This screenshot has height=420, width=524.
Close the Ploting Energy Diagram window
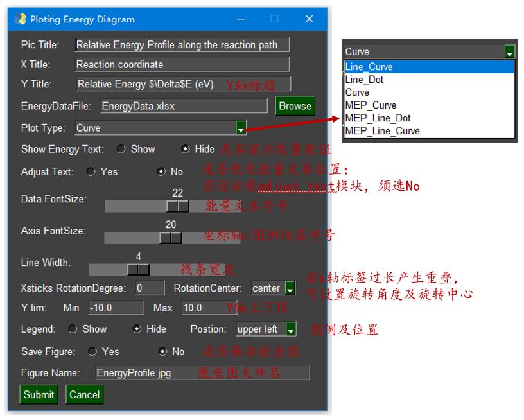309,19
